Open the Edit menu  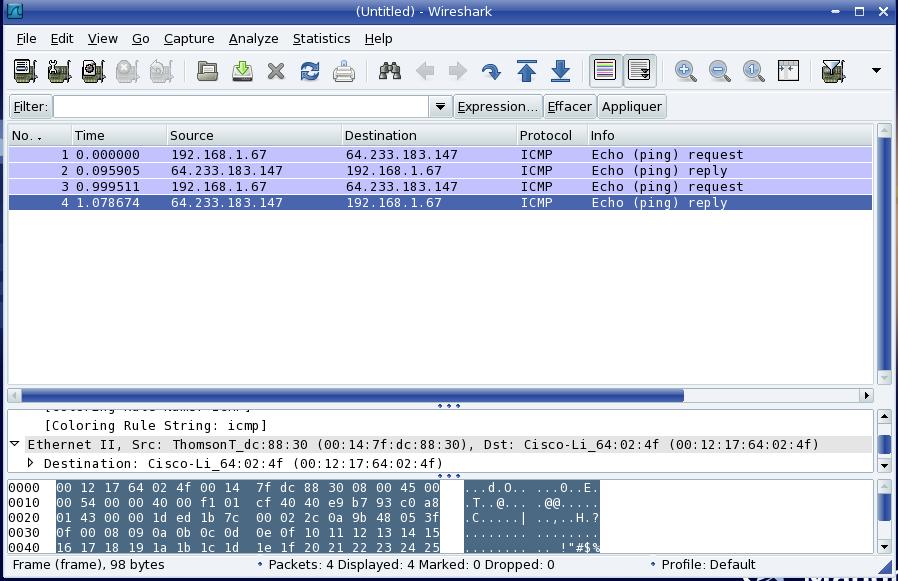[x=62, y=38]
